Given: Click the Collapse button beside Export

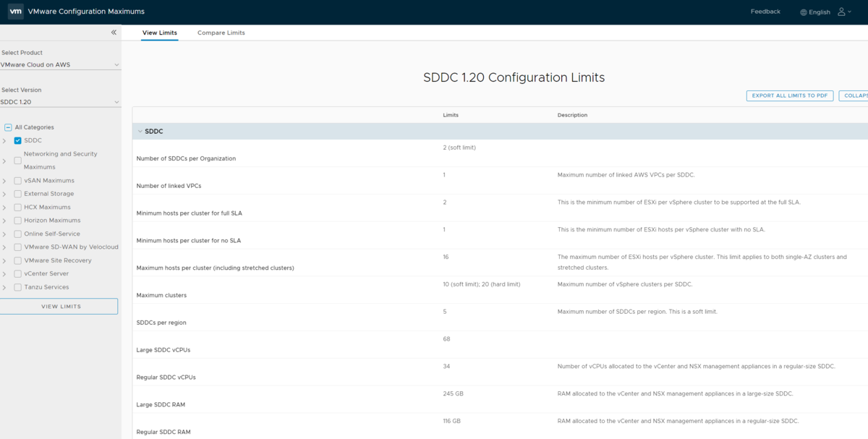Looking at the screenshot, I should 854,95.
